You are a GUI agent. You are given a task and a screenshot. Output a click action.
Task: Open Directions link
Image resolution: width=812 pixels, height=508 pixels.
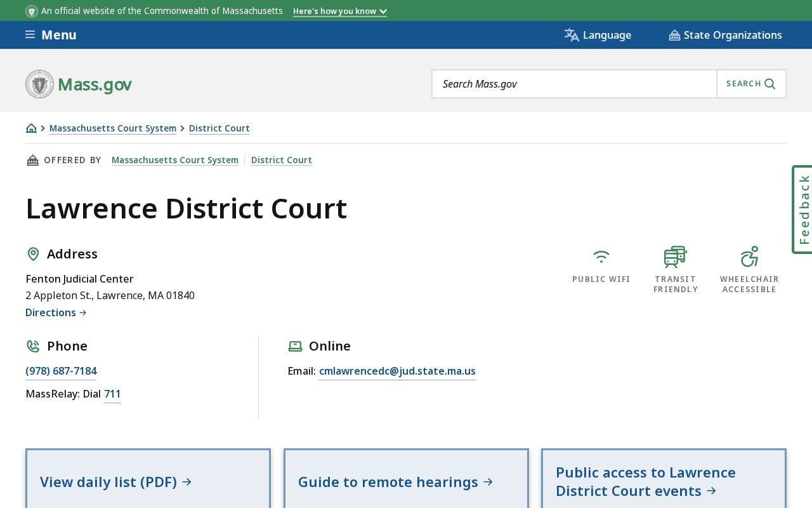[x=56, y=312]
